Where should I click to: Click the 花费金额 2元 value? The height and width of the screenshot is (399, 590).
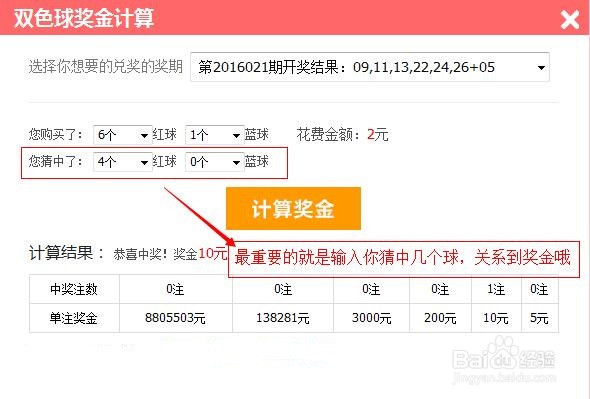point(377,134)
